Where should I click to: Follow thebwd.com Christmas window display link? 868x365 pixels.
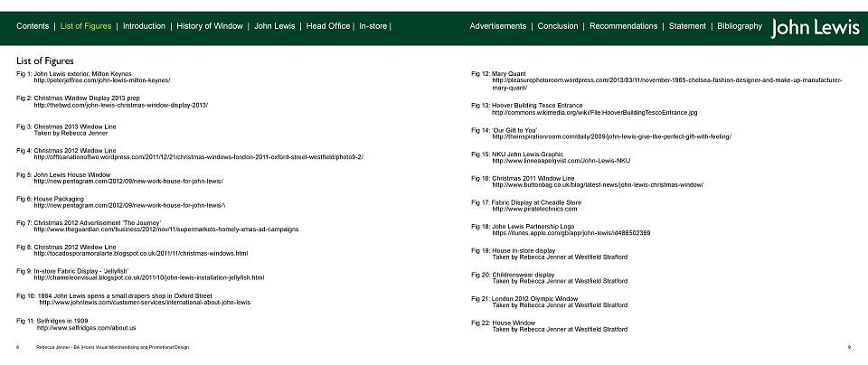120,105
